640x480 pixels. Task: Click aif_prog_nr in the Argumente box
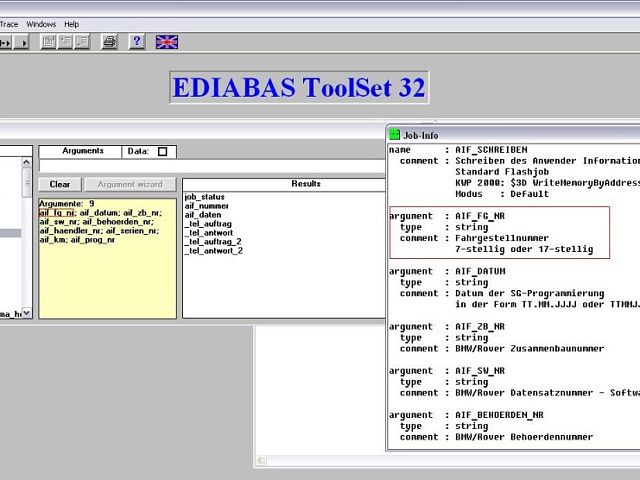pyautogui.click(x=92, y=240)
